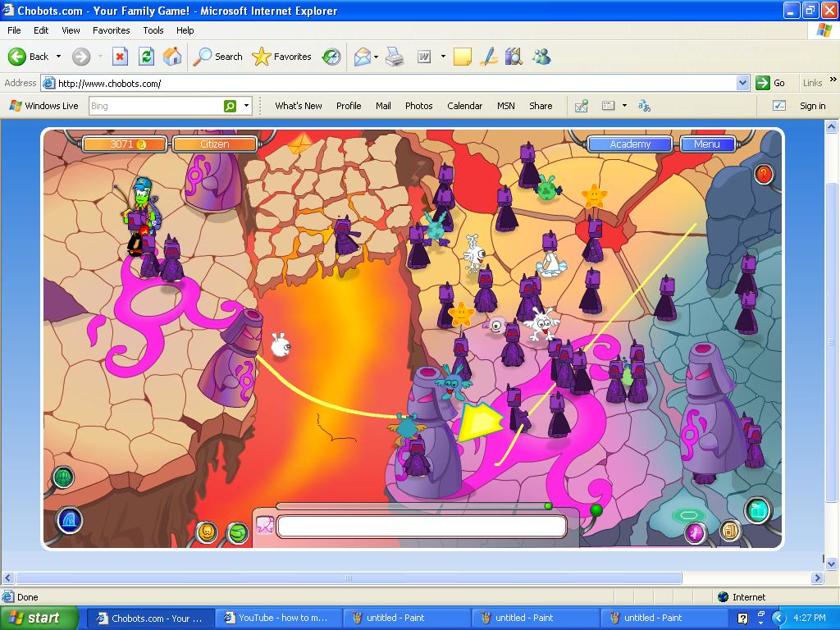The image size is (840, 630).
Task: Click the orange notebook icon
Action: pyautogui.click(x=729, y=531)
